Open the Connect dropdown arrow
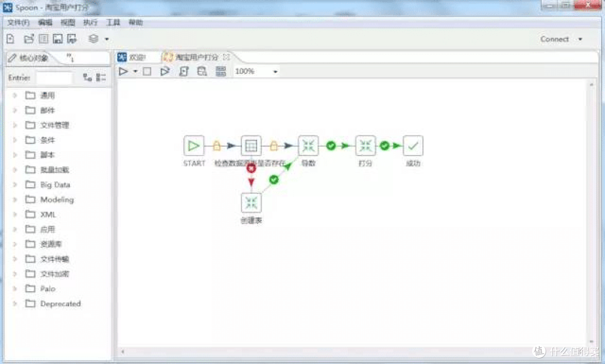This screenshot has height=364, width=605. pyautogui.click(x=580, y=39)
